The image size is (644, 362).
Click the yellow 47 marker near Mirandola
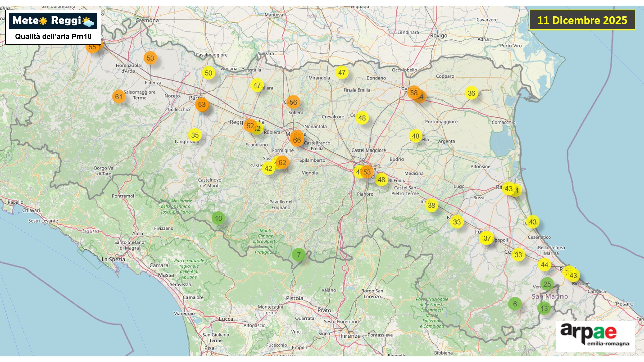[342, 73]
